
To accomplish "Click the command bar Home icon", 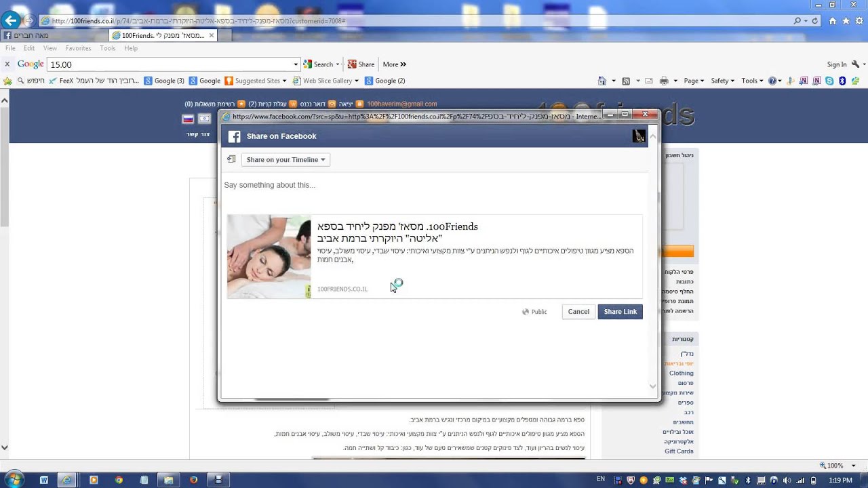I will click(602, 81).
